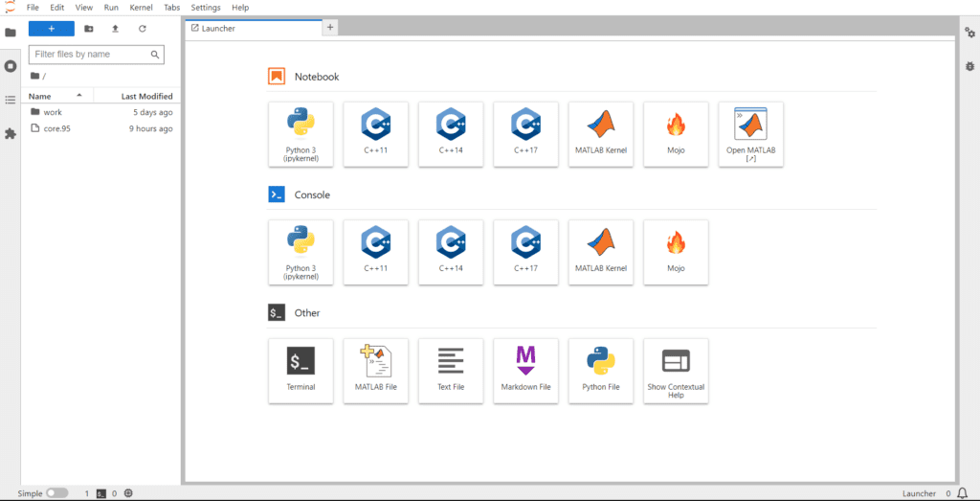This screenshot has width=980, height=501.
Task: Start a C++11 console
Action: click(x=375, y=252)
